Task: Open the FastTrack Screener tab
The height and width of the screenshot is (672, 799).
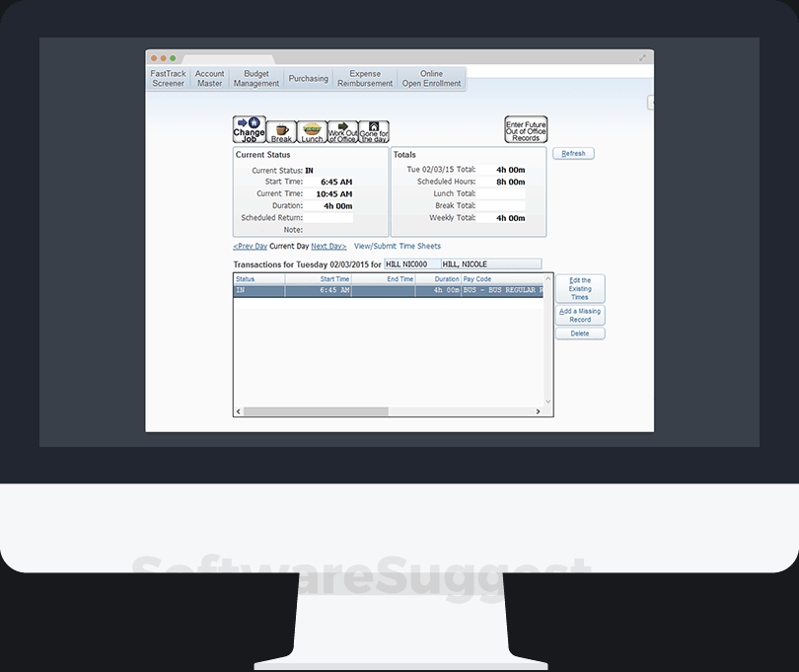Action: [x=168, y=78]
